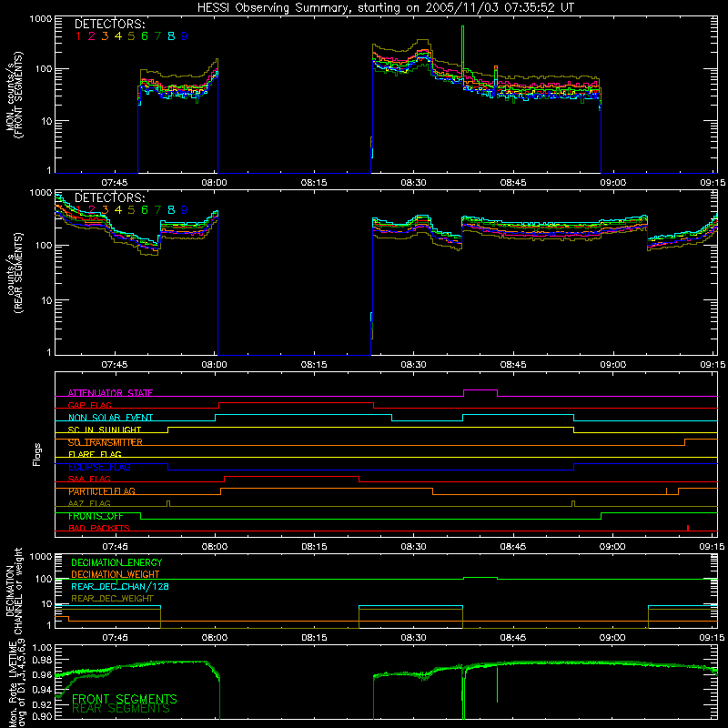Click the MON. counts/s (FRONT SEGMENTS) axis title

(15, 95)
